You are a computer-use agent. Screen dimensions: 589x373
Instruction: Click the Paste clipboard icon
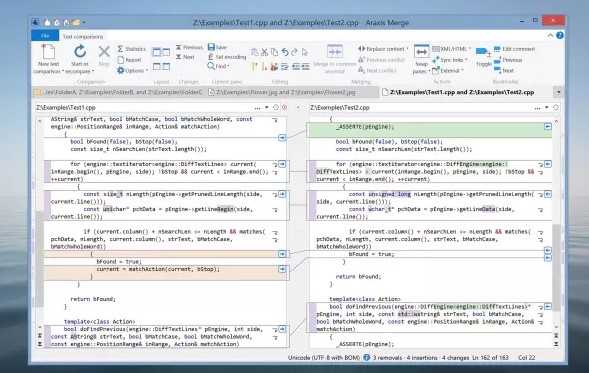click(x=254, y=52)
